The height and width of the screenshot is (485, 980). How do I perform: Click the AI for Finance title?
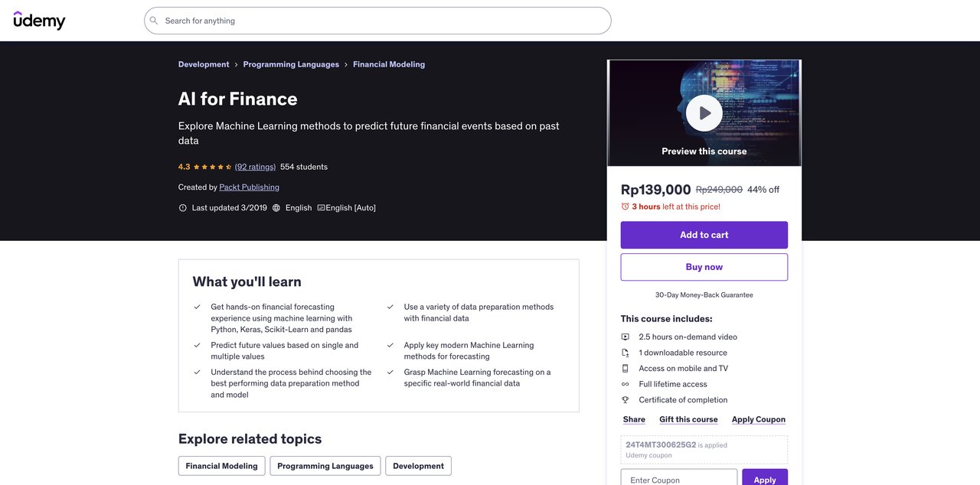237,99
